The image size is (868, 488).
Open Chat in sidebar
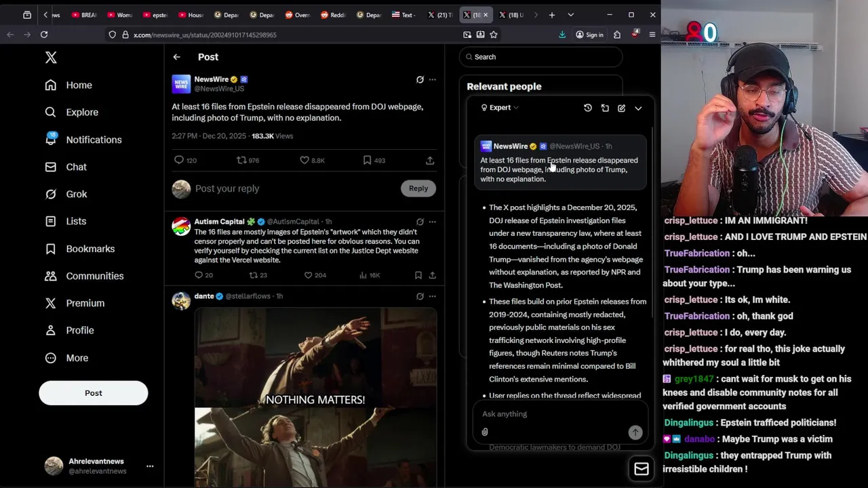point(65,167)
